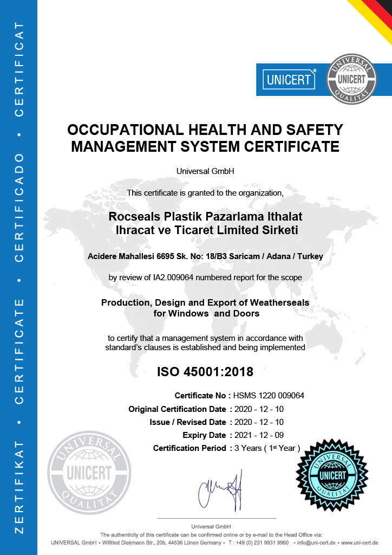Click the 'Issue / Revised Date' label
Viewport: 392px width, 555px height.
pyautogui.click(x=188, y=422)
